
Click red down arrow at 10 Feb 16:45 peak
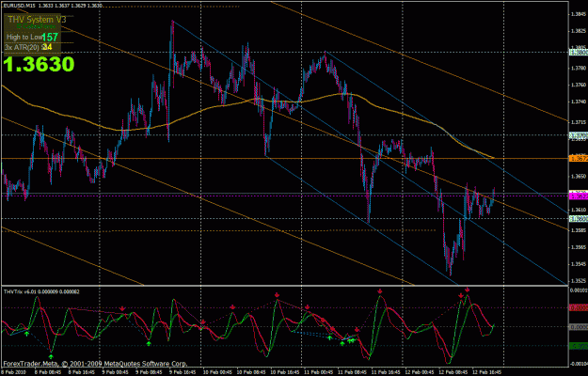[x=277, y=295]
